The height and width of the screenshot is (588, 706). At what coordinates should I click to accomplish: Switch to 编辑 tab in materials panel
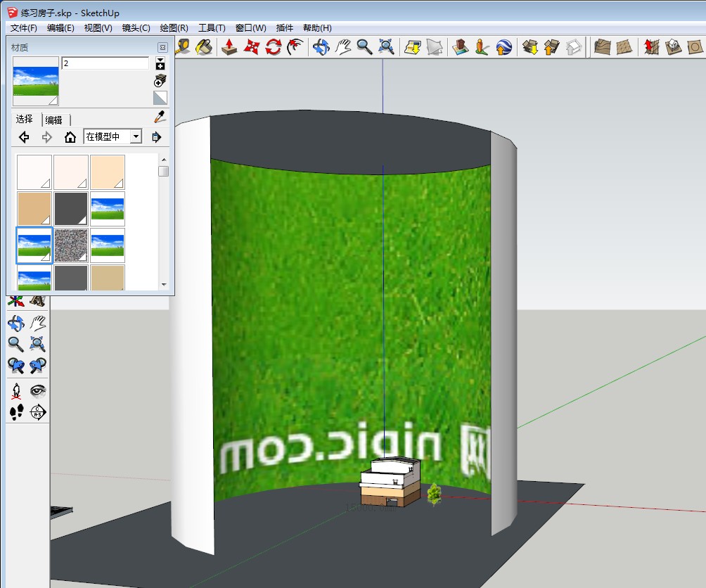point(54,120)
